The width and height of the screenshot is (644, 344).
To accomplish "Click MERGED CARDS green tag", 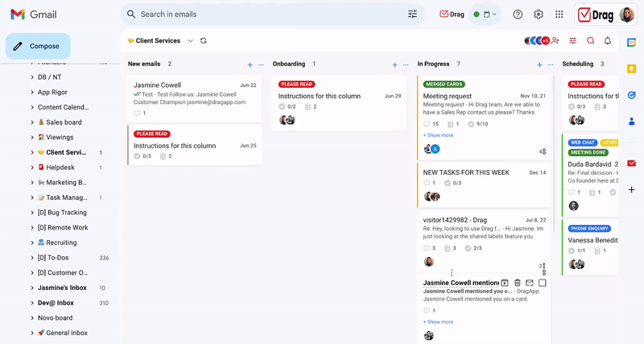I will (x=444, y=85).
